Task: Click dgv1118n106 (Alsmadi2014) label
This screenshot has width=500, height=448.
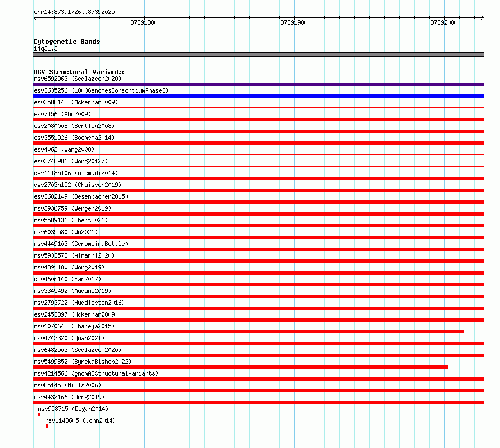Action: [x=76, y=173]
